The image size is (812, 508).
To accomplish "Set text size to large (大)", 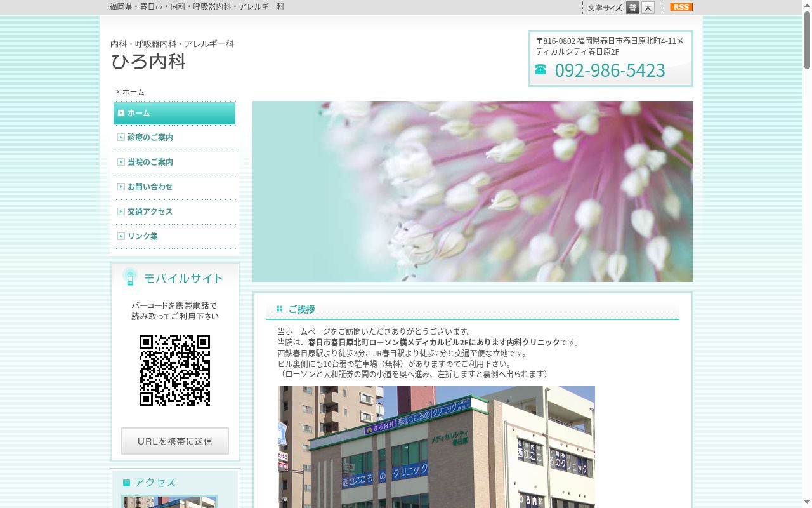I will [x=648, y=8].
